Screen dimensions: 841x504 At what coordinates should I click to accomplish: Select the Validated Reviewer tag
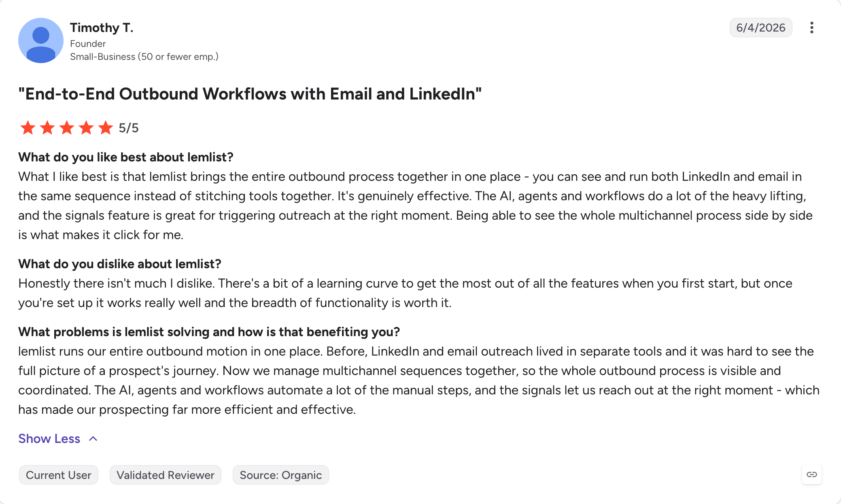pyautogui.click(x=166, y=475)
